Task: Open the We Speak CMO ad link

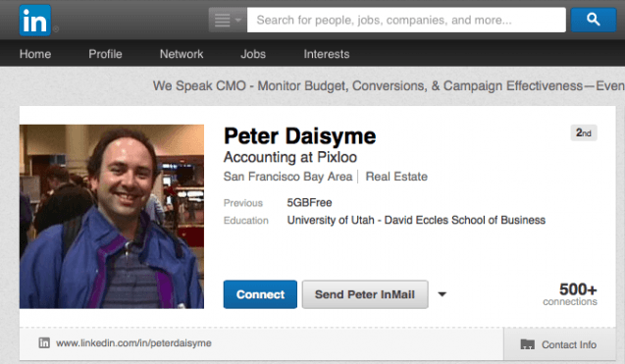Action: point(389,85)
